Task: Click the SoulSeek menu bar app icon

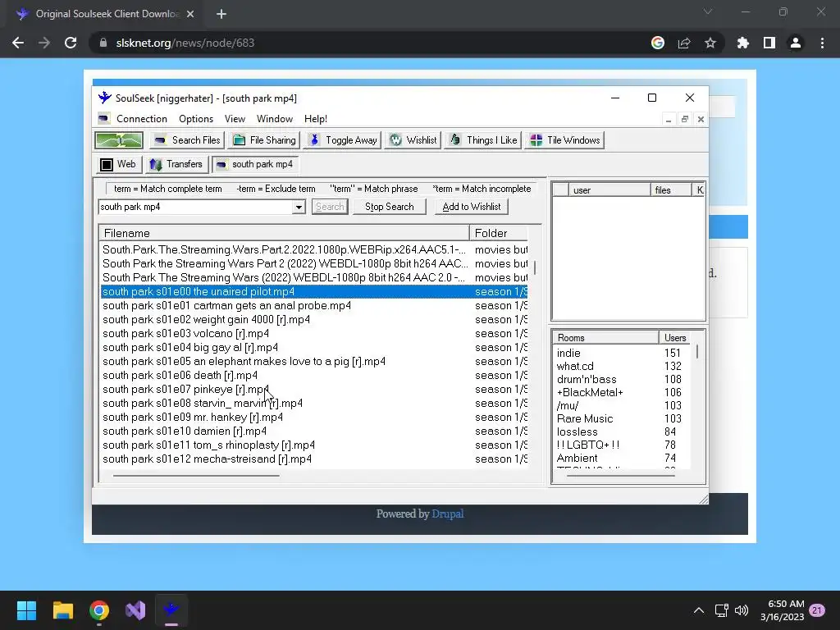Action: tap(104, 118)
